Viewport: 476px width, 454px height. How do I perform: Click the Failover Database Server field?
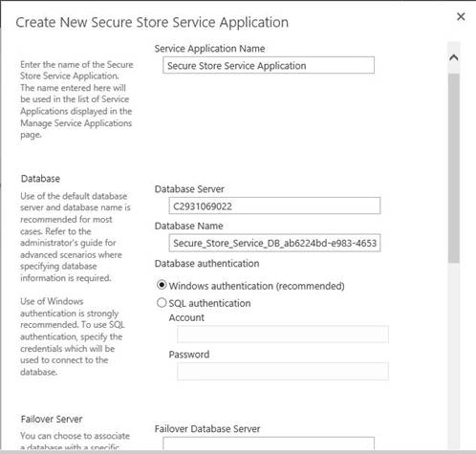(x=269, y=443)
